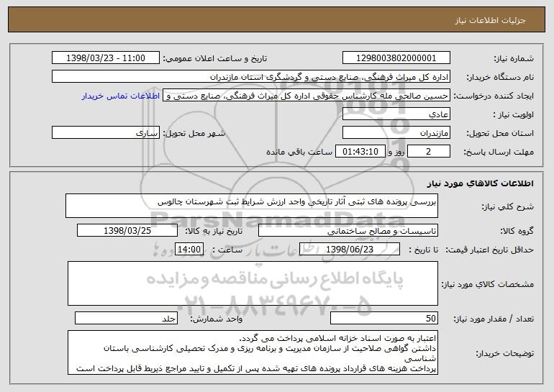Select the public announcement date field

click(106, 58)
